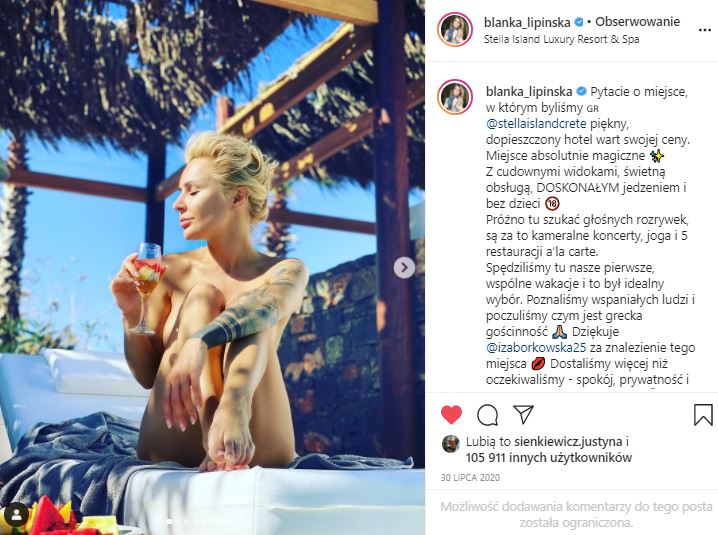Click the verified badge next to header username
Image resolution: width=718 pixels, height=535 pixels.
pyautogui.click(x=579, y=22)
